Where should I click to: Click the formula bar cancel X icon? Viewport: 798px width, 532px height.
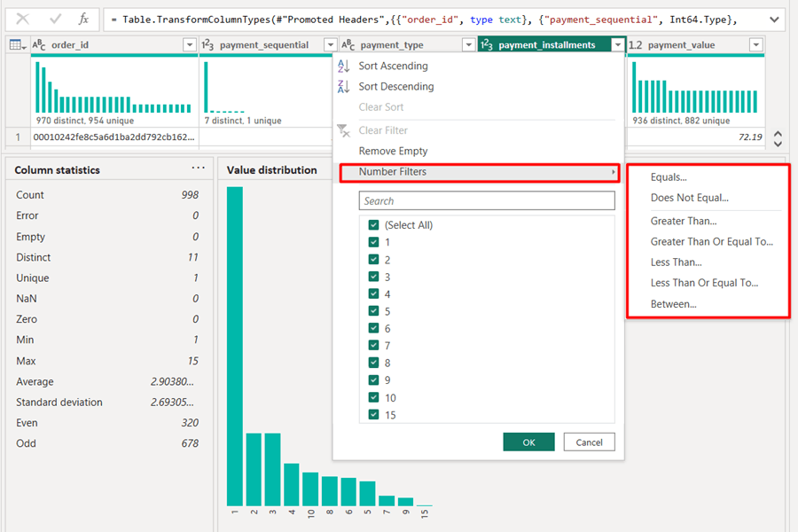point(22,20)
